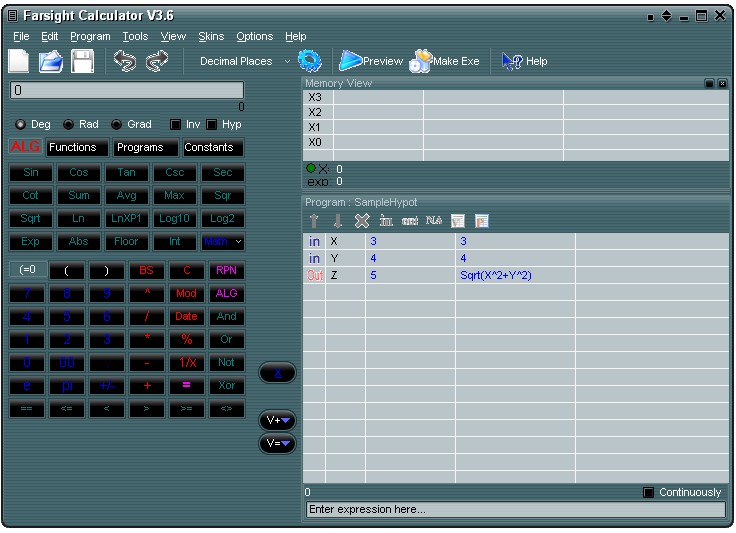Click the P list icon in the program toolbar
Screen dimensions: 736x533
tap(482, 221)
